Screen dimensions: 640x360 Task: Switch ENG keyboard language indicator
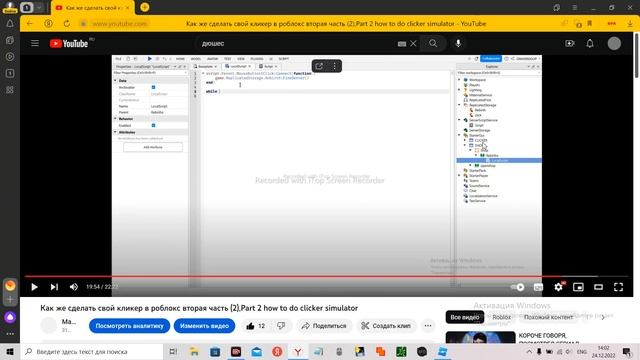(582, 351)
